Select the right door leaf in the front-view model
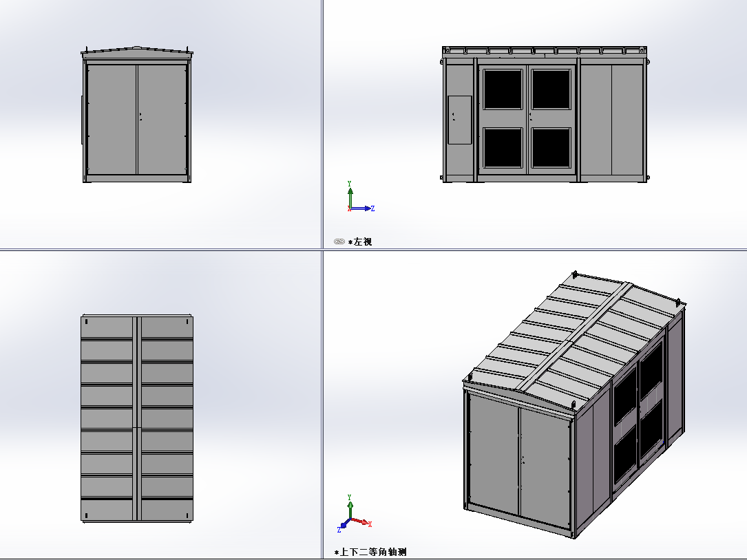The height and width of the screenshot is (560, 747). pos(162,120)
